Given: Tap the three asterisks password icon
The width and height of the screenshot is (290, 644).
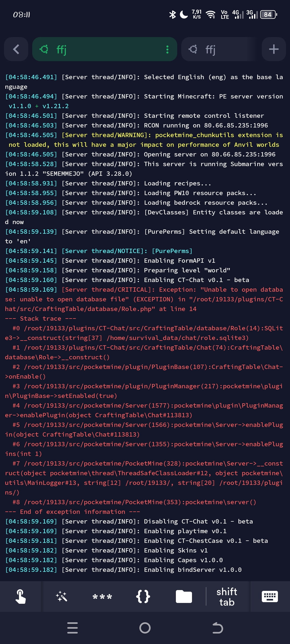Looking at the screenshot, I should click(102, 597).
